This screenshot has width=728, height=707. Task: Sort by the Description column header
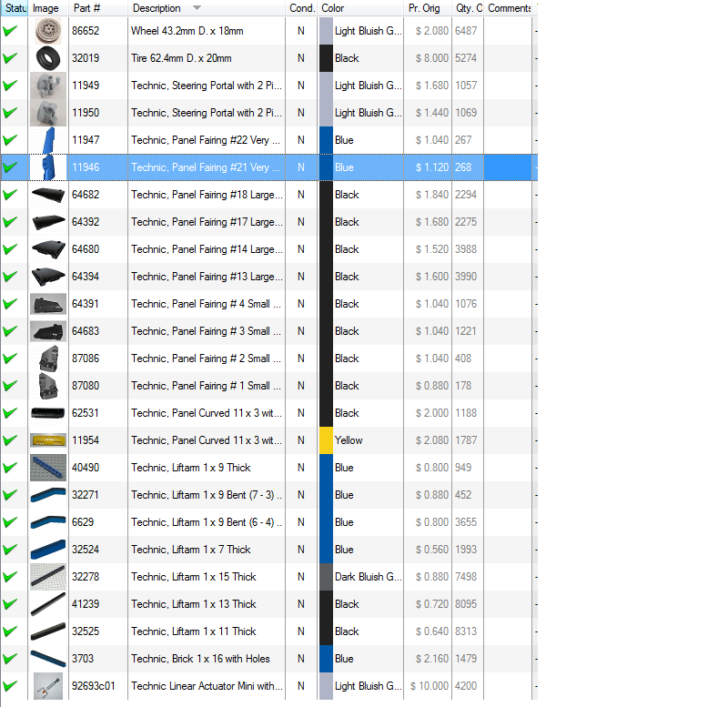point(207,8)
